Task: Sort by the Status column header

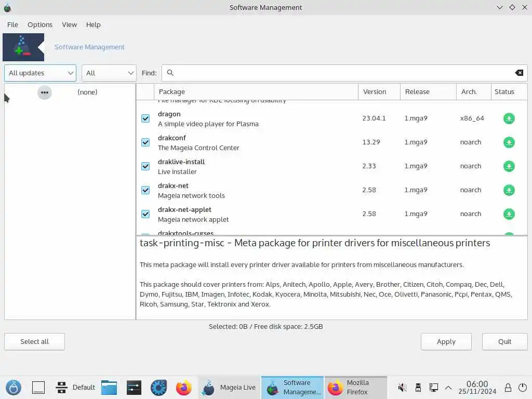Action: (x=509, y=91)
